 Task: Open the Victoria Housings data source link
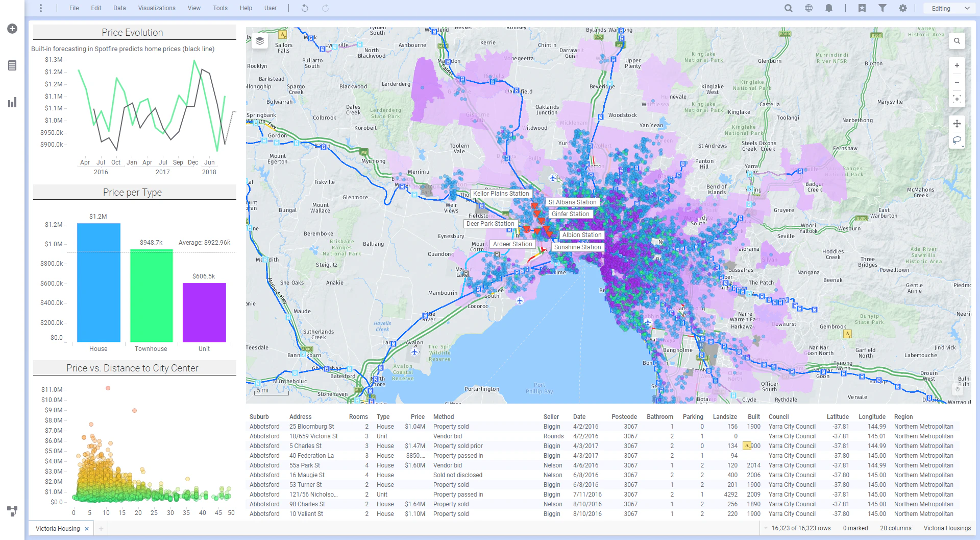click(947, 528)
